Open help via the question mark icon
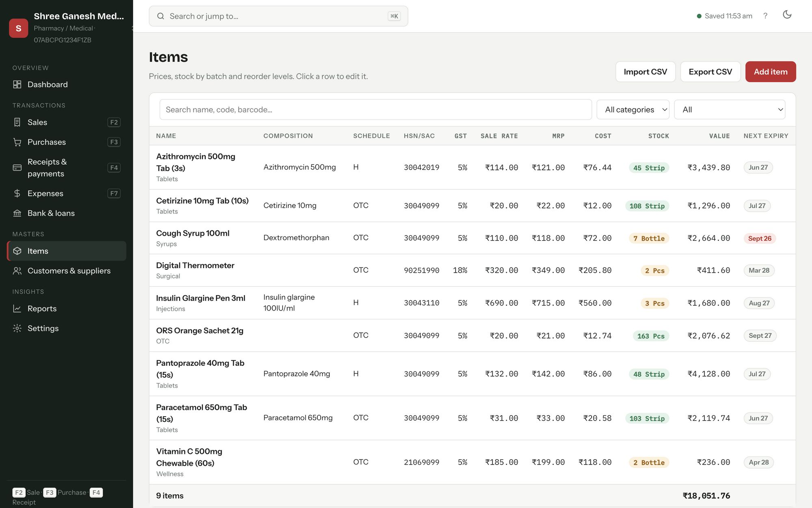The image size is (812, 508). tap(765, 16)
